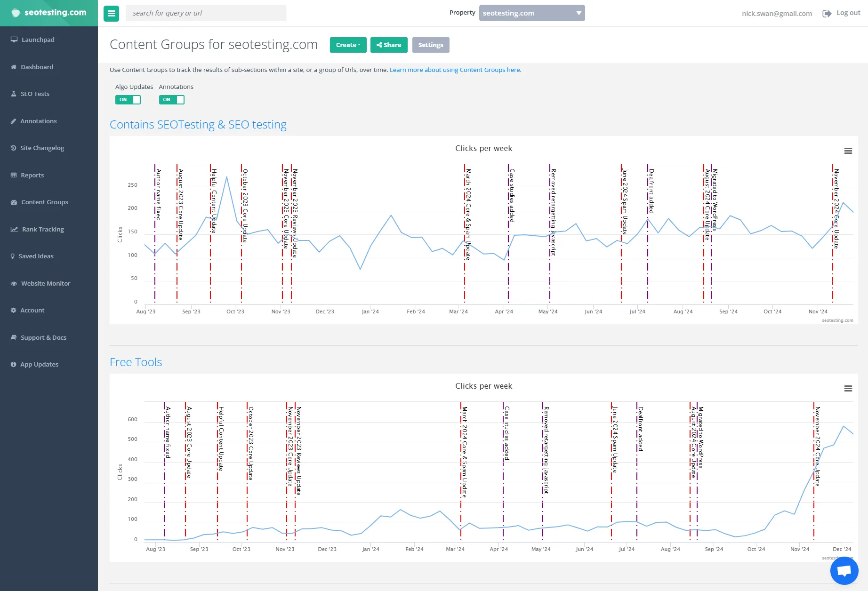This screenshot has width=868, height=591.
Task: Open the Site Changelog section
Action: [41, 148]
